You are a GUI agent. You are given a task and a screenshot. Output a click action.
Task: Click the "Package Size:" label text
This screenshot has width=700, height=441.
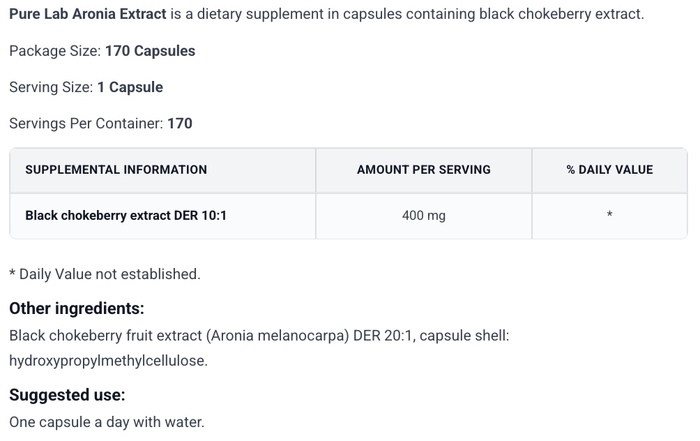55,51
